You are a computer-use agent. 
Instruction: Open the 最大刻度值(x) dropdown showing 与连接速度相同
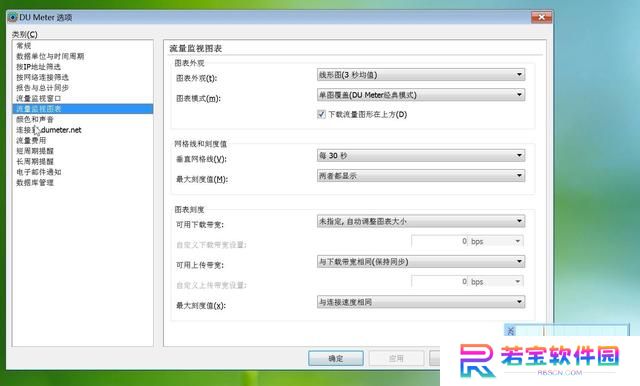coord(421,302)
